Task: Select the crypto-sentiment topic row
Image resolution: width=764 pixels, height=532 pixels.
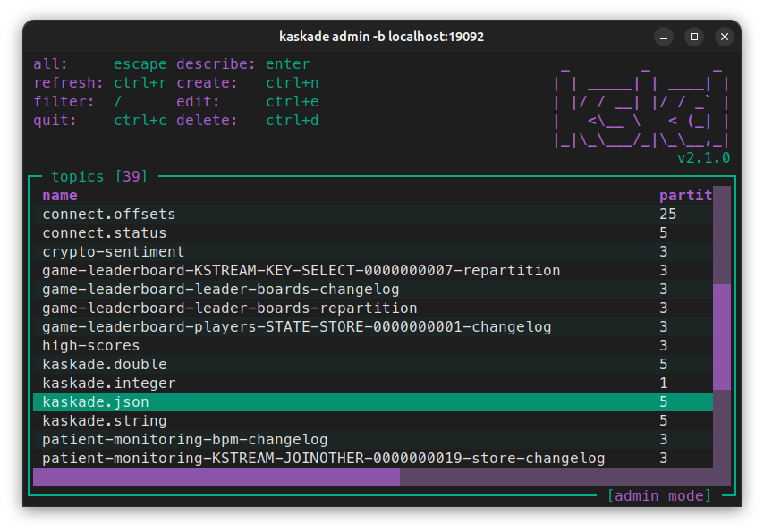Action: click(x=373, y=252)
